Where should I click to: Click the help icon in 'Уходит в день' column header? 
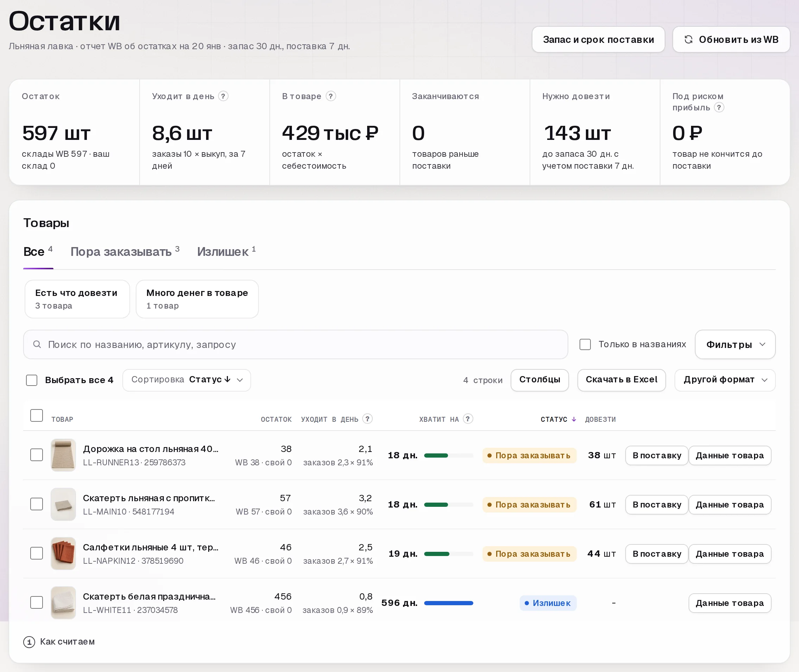coord(367,419)
